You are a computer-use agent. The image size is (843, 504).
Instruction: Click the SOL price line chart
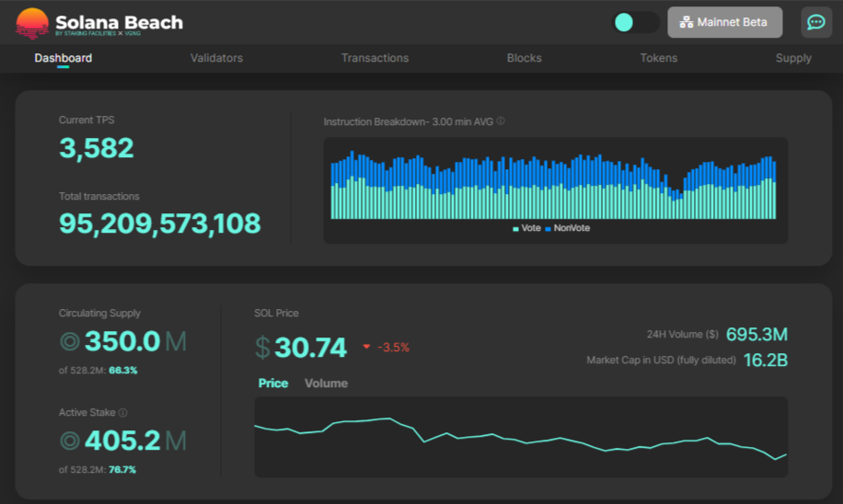point(521,438)
